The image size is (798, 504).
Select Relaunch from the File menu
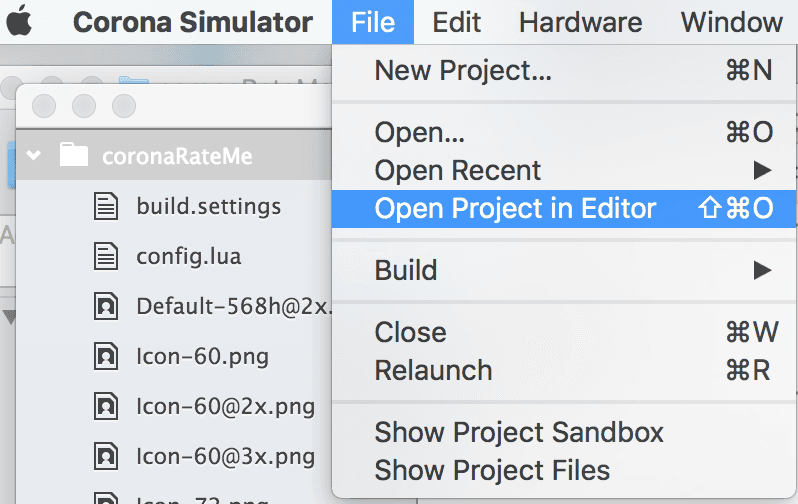pos(433,370)
